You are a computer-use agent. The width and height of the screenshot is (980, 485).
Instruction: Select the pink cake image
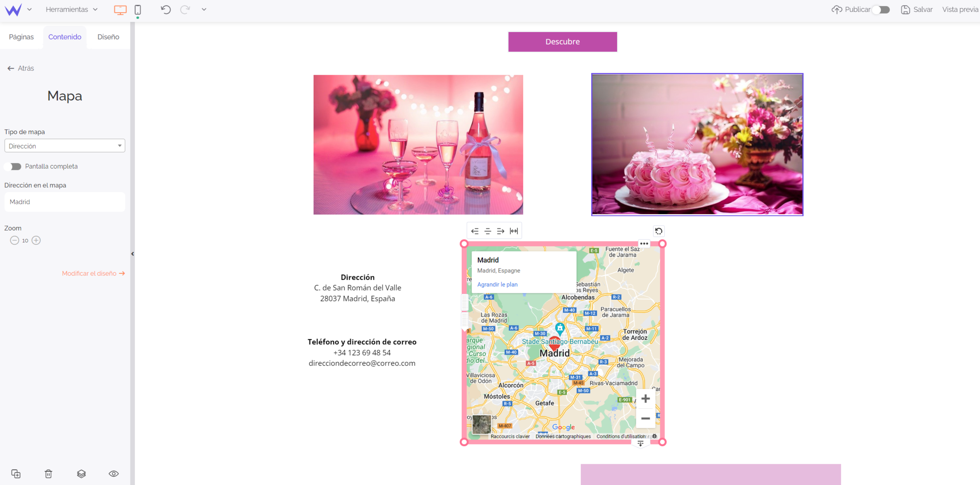click(697, 145)
